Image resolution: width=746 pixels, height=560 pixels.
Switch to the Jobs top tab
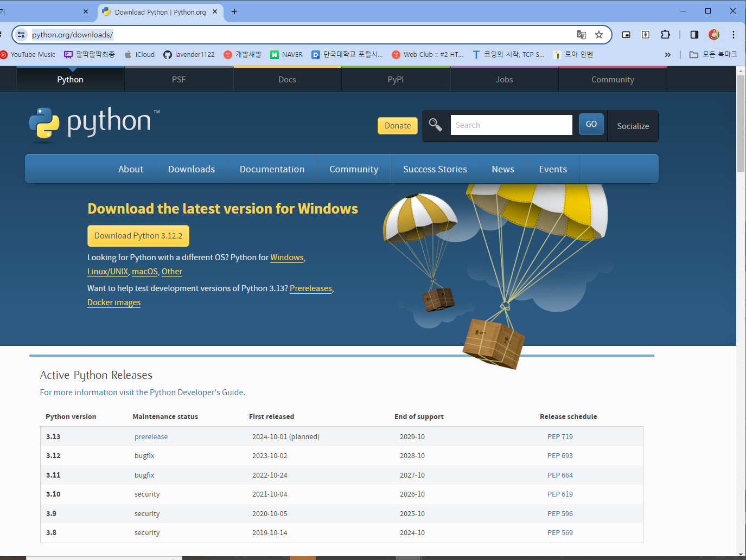point(504,79)
